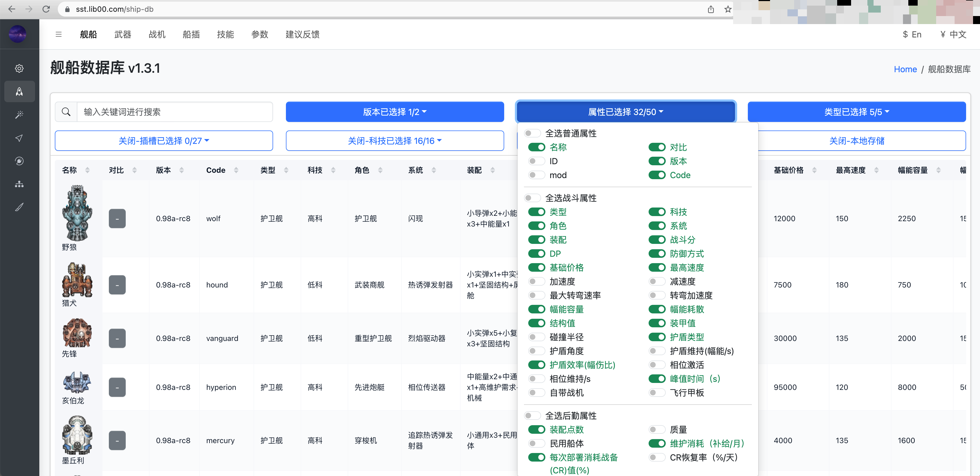The height and width of the screenshot is (476, 980).
Task: Enable the ID attribute toggle
Action: [x=537, y=161]
